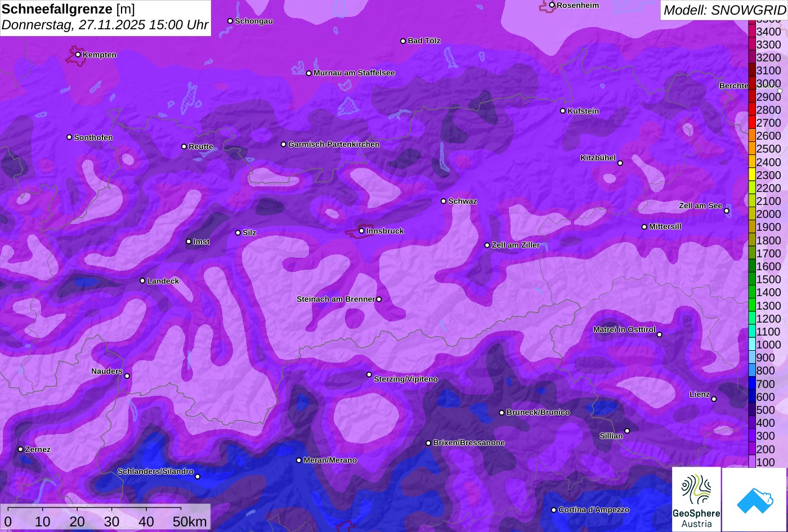Screen dimensions: 788x532
Task: Click the blue cloud arrow logo
Action: (x=755, y=499)
